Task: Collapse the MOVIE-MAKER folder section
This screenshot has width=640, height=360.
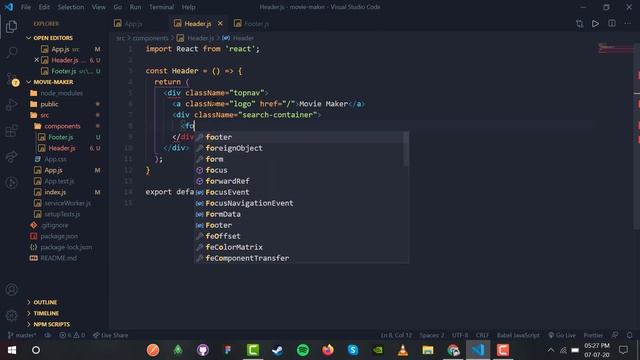Action: click(x=53, y=82)
